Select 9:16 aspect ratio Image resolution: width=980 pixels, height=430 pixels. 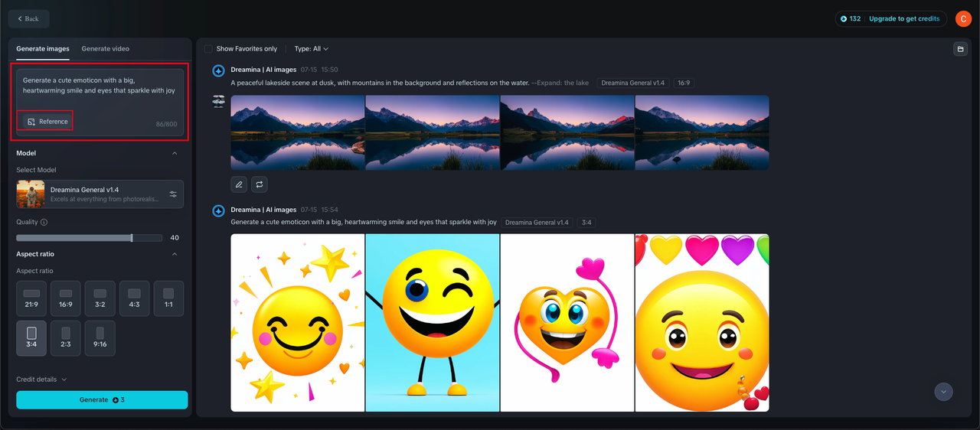pos(100,338)
